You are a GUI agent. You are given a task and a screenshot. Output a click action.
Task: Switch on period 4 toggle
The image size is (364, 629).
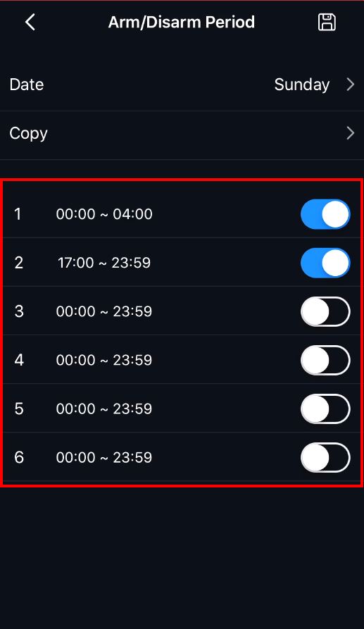pos(325,360)
